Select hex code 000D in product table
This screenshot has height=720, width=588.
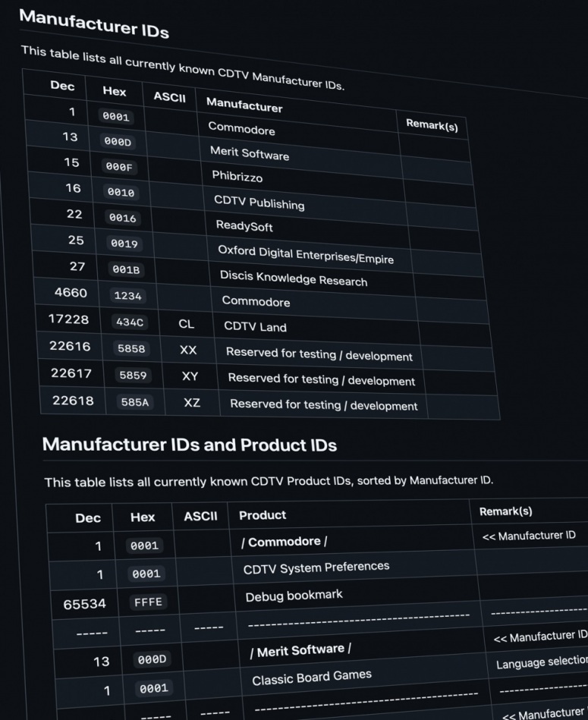tap(152, 660)
